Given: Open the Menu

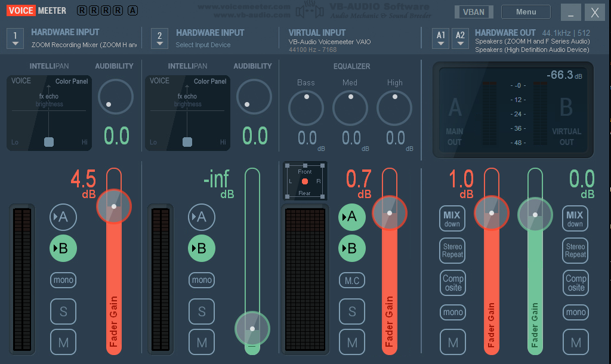Looking at the screenshot, I should (526, 12).
